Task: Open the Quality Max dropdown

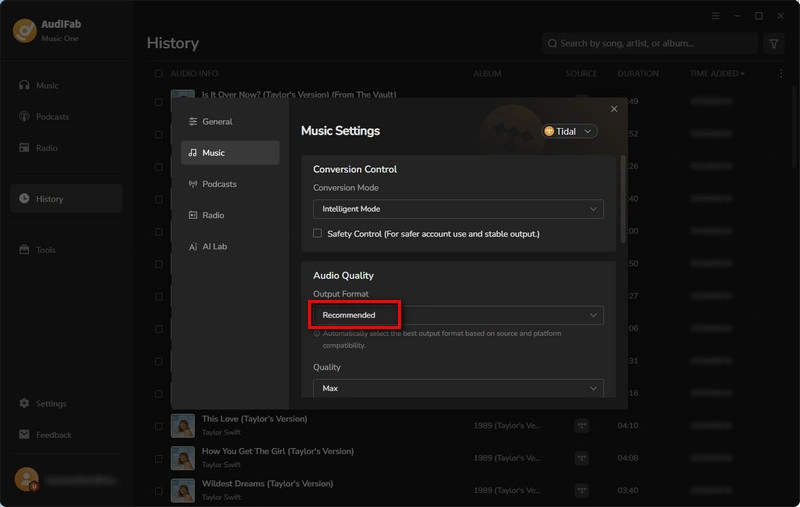Action: click(x=458, y=388)
